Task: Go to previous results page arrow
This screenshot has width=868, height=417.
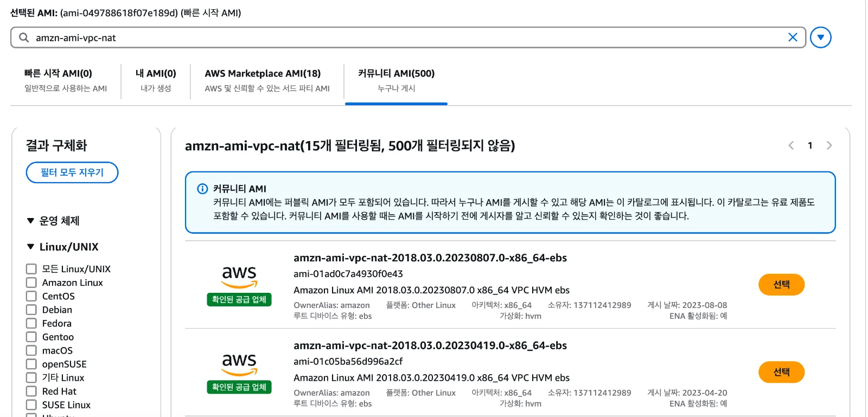Action: click(x=791, y=145)
